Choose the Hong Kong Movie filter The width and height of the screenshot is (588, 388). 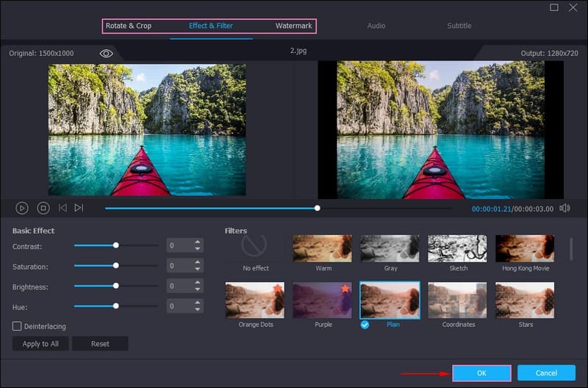pyautogui.click(x=525, y=248)
